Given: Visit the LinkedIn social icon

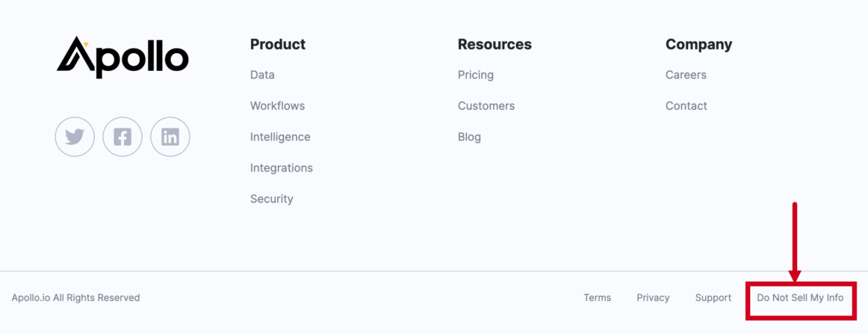Looking at the screenshot, I should pyautogui.click(x=170, y=137).
